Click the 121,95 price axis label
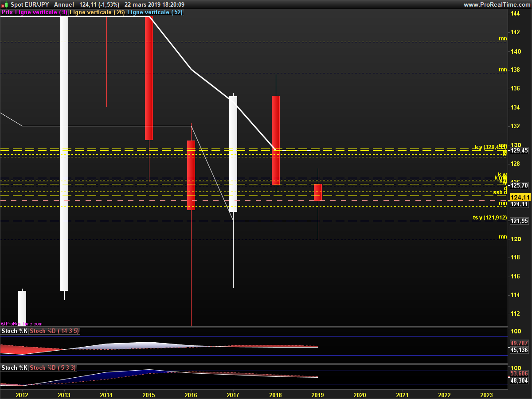This screenshot has width=532, height=399. 519,221
